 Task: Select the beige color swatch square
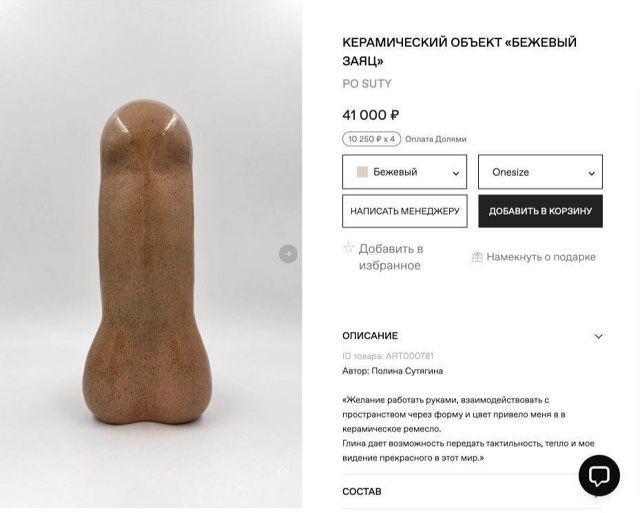(x=362, y=172)
